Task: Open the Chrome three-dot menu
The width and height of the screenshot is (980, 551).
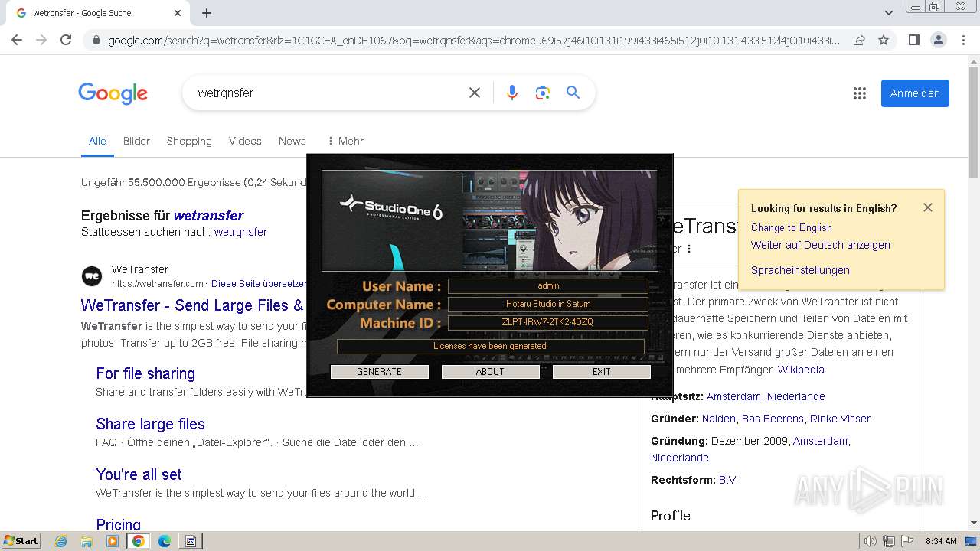Action: pos(963,40)
